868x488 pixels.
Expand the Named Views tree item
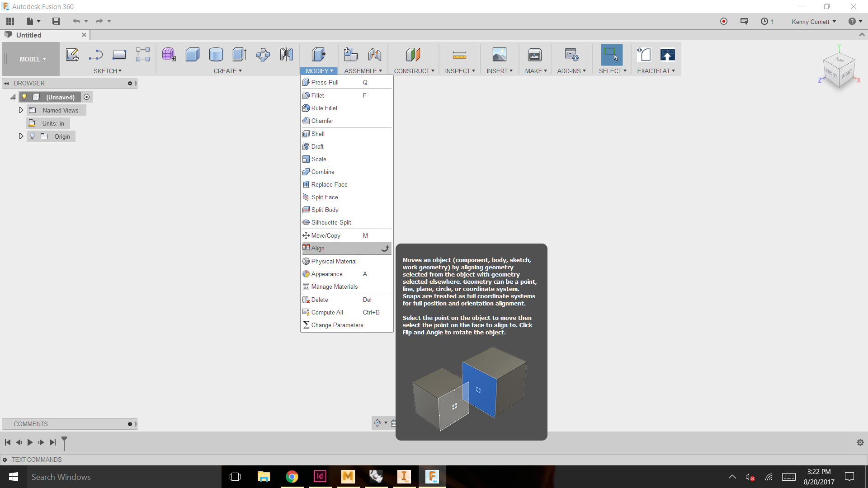(x=20, y=110)
